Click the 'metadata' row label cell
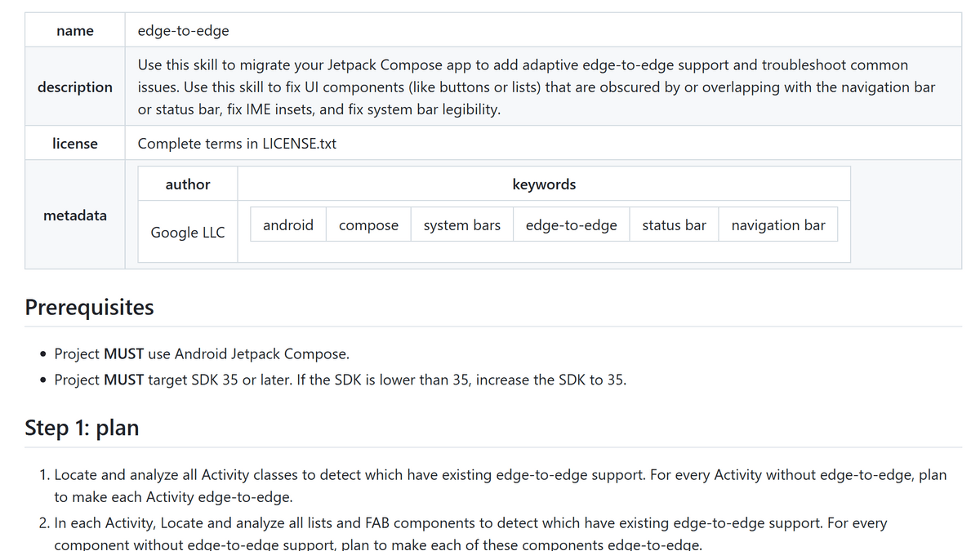This screenshot has width=980, height=551. (x=75, y=216)
